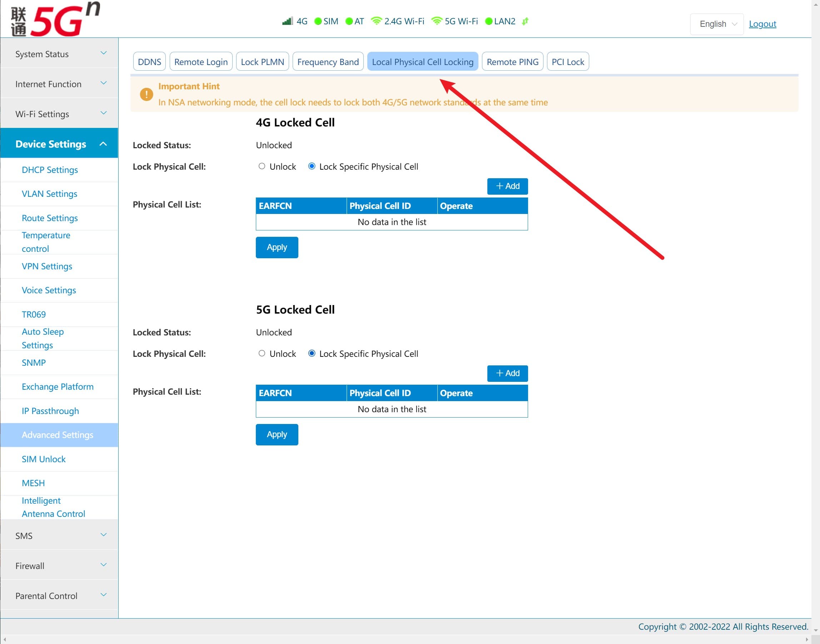Switch to the DDNS tab
Viewport: 820px width, 644px height.
(x=149, y=61)
